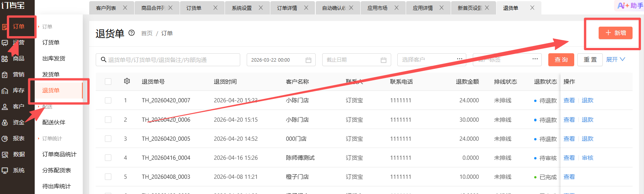Open the start date calendar icon
The image size is (644, 194).
click(308, 60)
